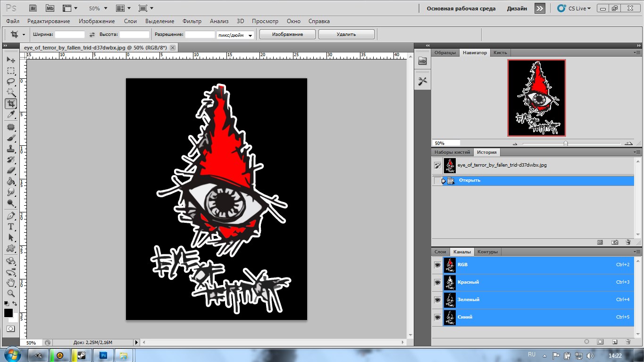Screen dimensions: 644x362
Task: Open the CS Live dropdown
Action: [x=574, y=8]
